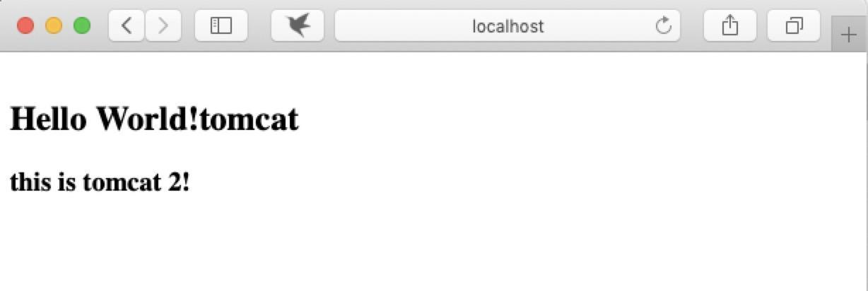Reload the localhost page
This screenshot has height=291, width=868.
tap(663, 26)
